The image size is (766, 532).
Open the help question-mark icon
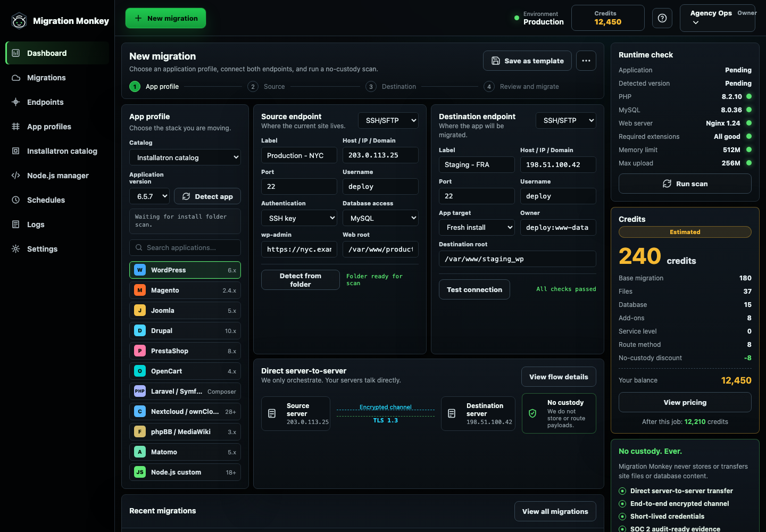(662, 18)
